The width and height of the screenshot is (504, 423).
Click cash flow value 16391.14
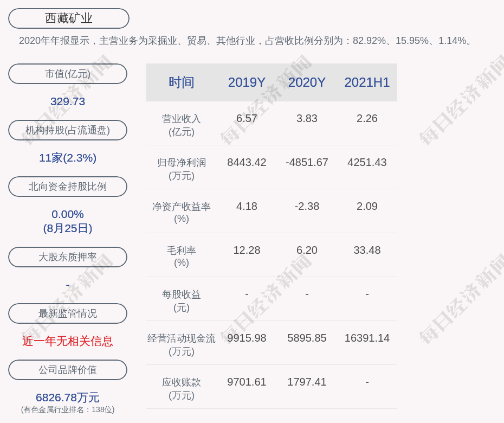pyautogui.click(x=367, y=338)
